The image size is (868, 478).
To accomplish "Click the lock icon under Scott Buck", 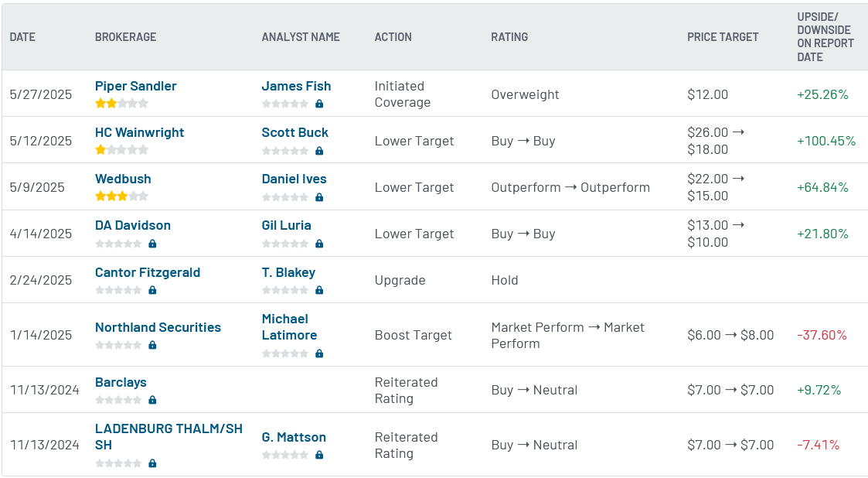I will pos(319,151).
